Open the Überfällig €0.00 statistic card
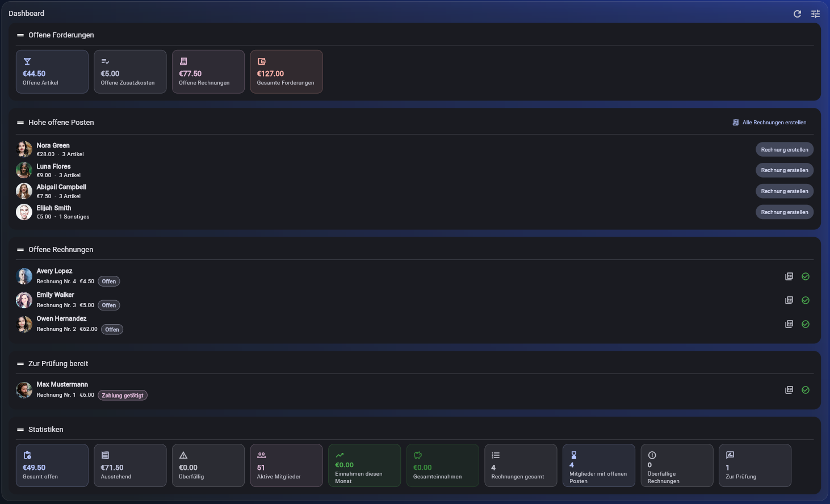The image size is (830, 504). (208, 465)
